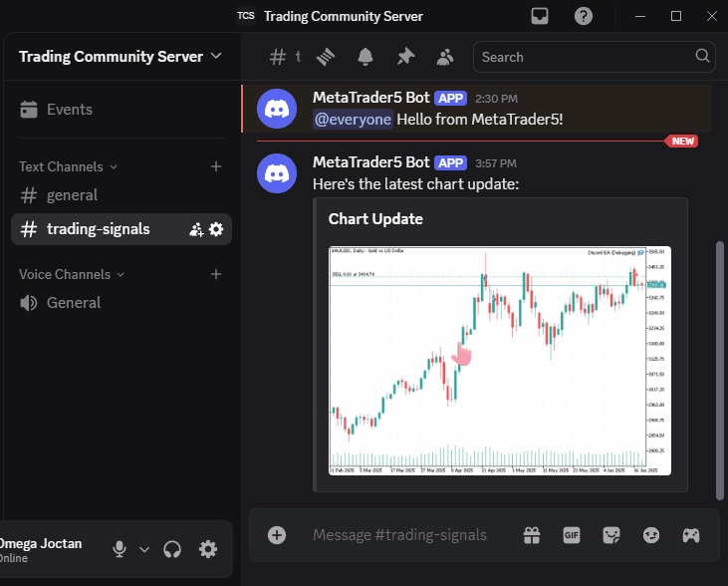Click 'Hello from MetaTrader5!' message text

(x=480, y=120)
